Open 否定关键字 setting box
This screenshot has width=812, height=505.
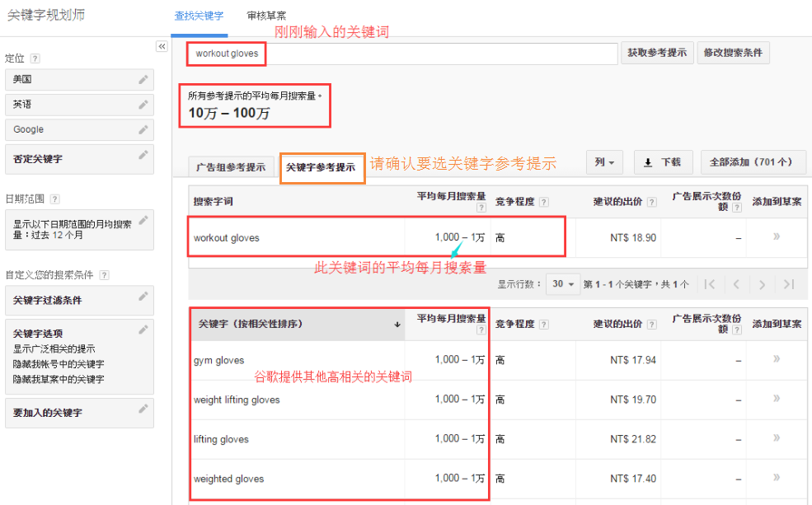coord(79,159)
